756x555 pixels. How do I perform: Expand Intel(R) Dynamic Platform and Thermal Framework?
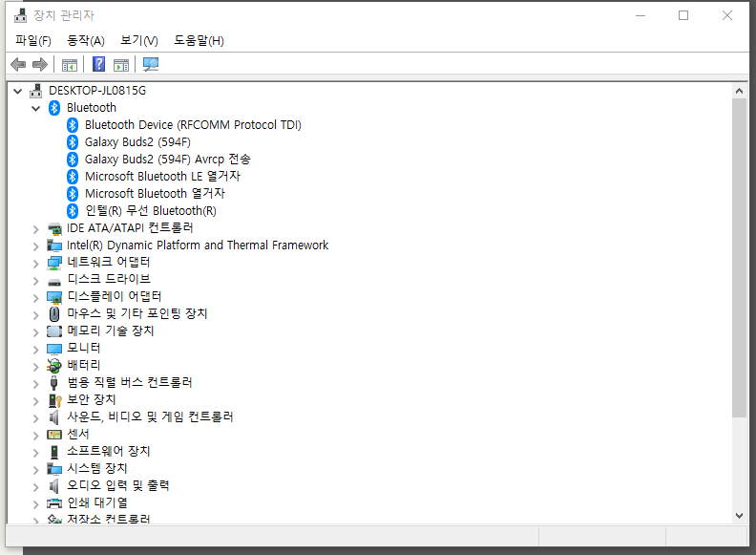click(35, 246)
